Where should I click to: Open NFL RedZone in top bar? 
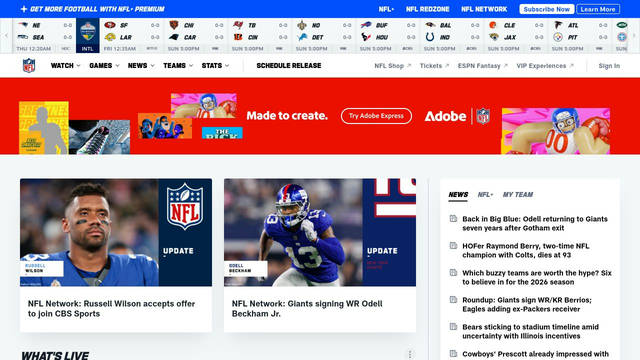point(427,9)
